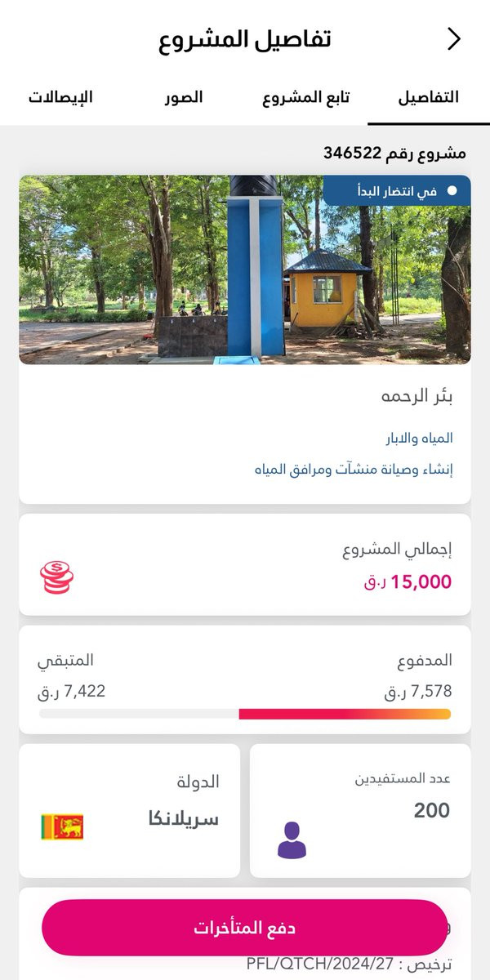This screenshot has height=980, width=490.
Task: Open the التفاصيل tab
Action: coord(428,97)
